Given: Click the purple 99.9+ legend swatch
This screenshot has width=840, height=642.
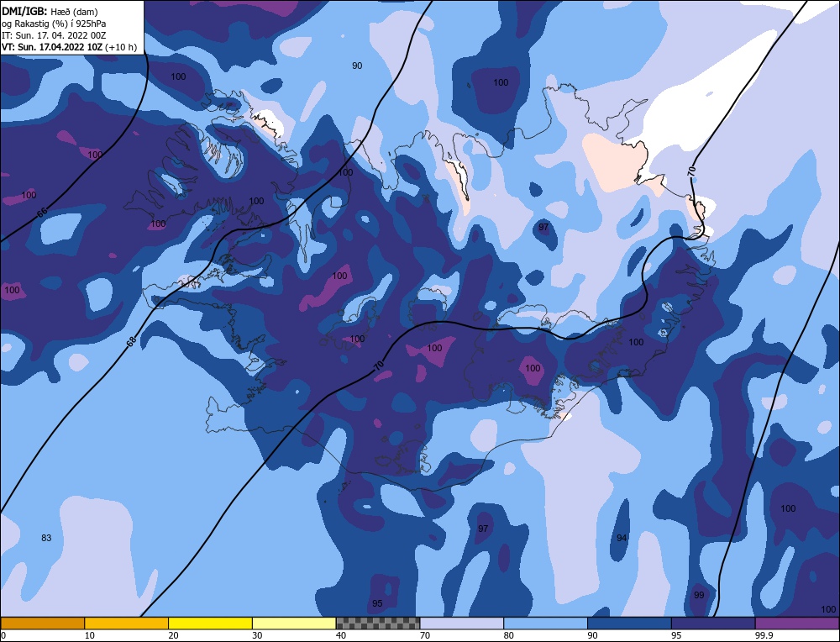Looking at the screenshot, I should (x=797, y=624).
